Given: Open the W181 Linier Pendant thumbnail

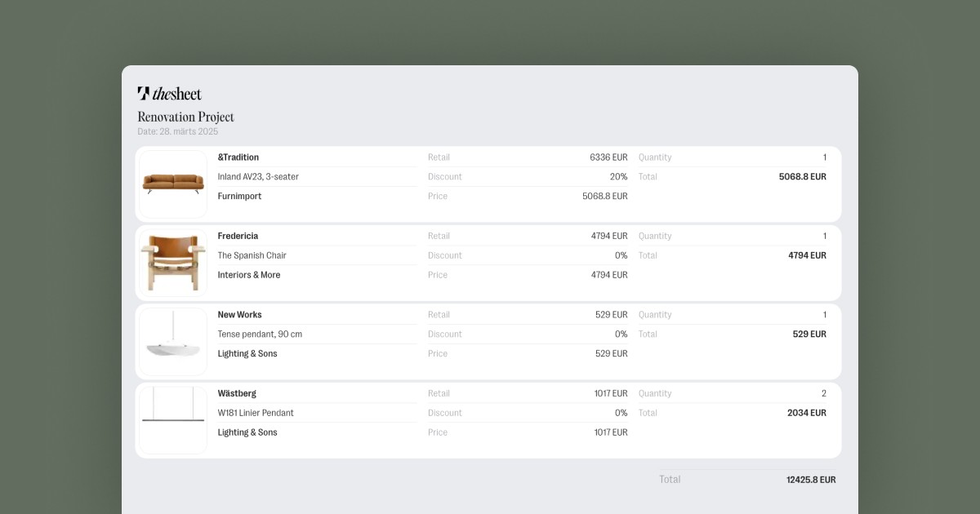Looking at the screenshot, I should 172,420.
